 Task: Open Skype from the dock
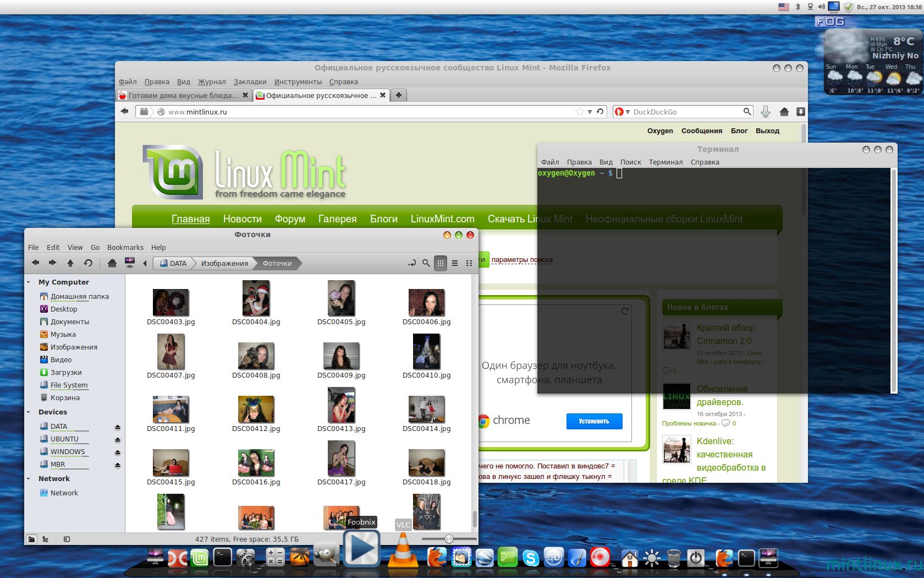(x=531, y=558)
